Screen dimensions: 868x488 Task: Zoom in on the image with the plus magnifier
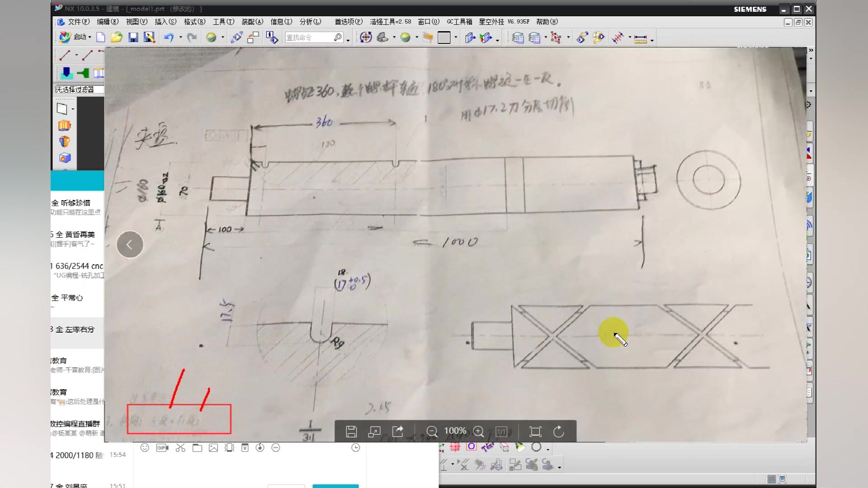(479, 431)
